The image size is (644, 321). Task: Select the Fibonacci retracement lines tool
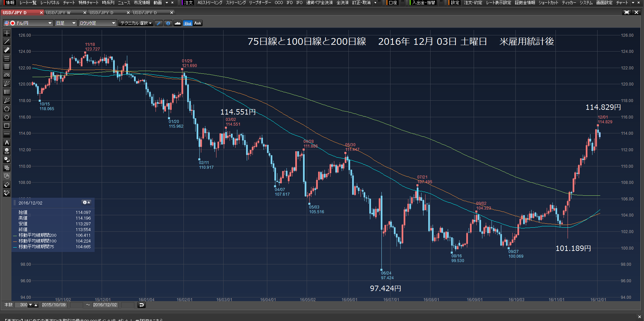[x=7, y=67]
